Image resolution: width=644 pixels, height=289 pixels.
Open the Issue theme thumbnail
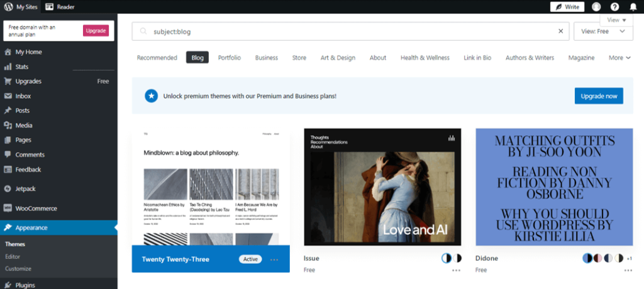click(382, 187)
